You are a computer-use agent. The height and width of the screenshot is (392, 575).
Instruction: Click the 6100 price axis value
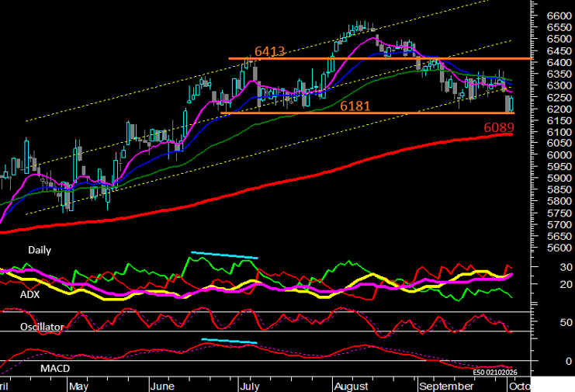click(559, 132)
